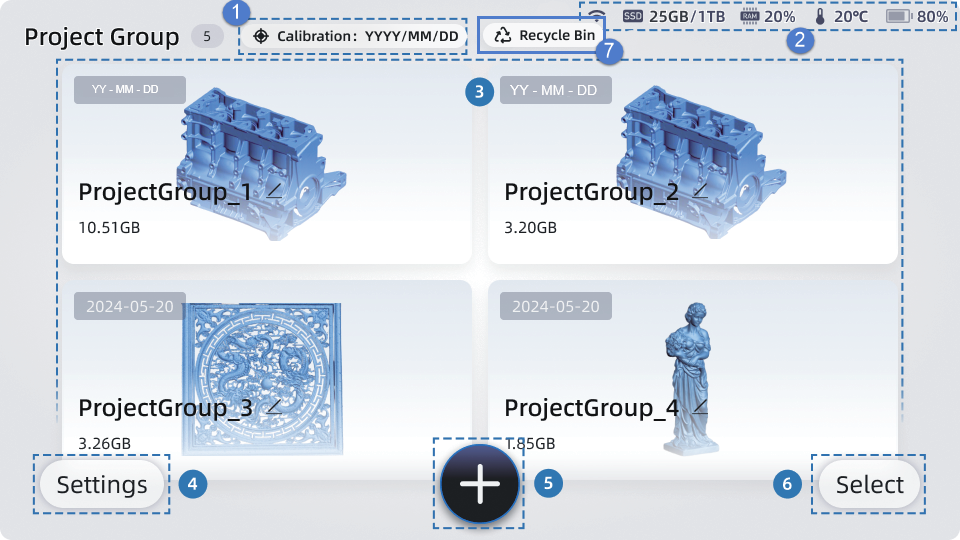Tap the Wi-Fi status icon
The width and height of the screenshot is (960, 540).
tap(597, 15)
